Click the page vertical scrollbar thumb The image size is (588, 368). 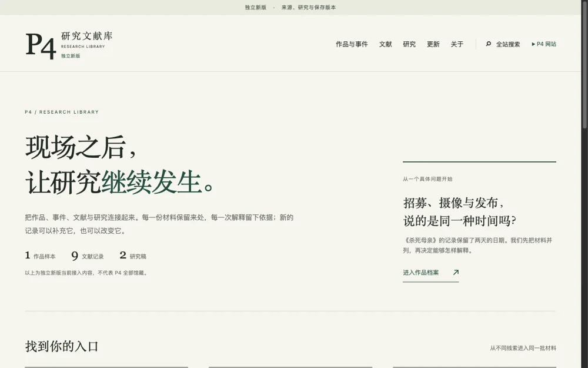[x=584, y=64]
